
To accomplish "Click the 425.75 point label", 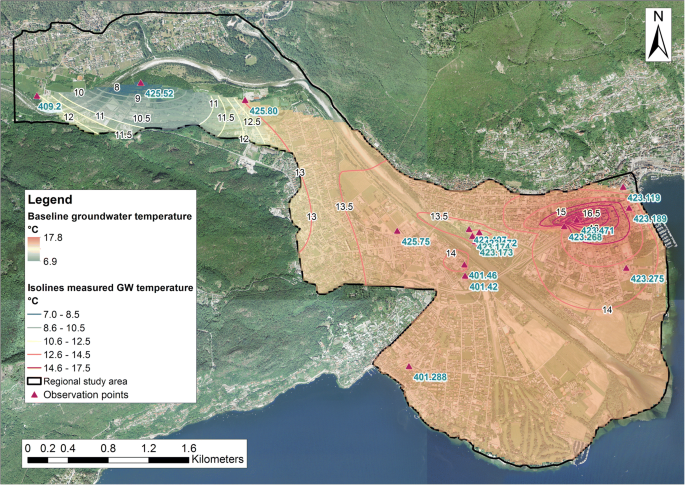I will point(416,242).
